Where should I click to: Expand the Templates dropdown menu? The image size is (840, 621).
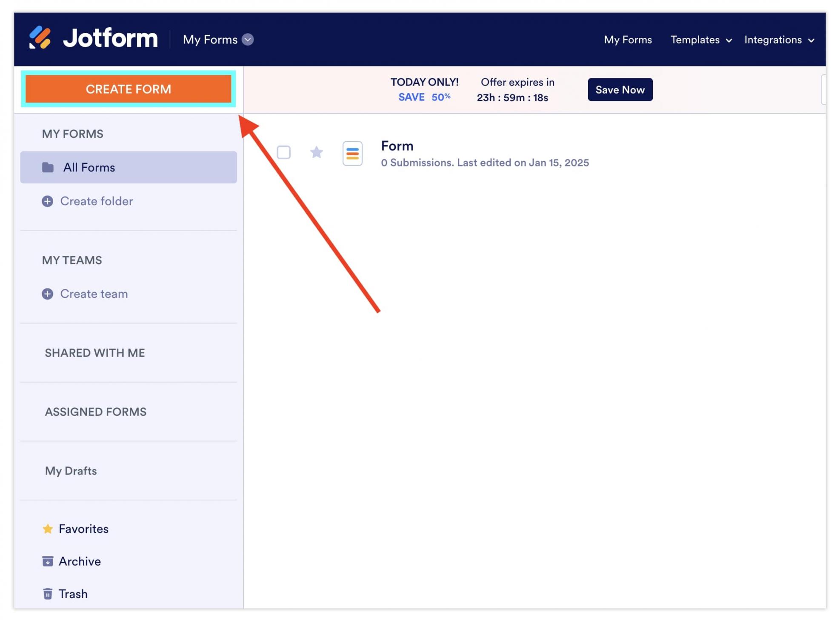click(x=700, y=40)
